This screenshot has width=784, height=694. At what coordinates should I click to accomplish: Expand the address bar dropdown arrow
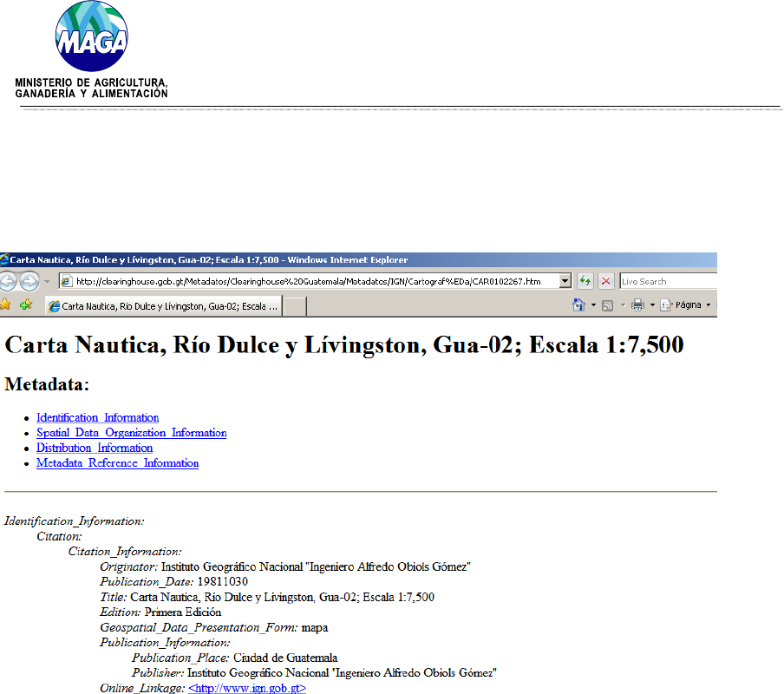(565, 281)
